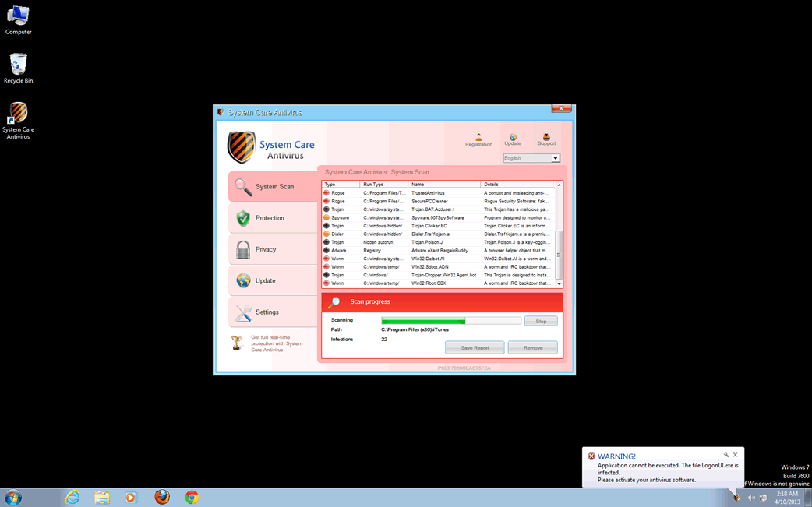
Task: Expand the English language dropdown
Action: 555,158
